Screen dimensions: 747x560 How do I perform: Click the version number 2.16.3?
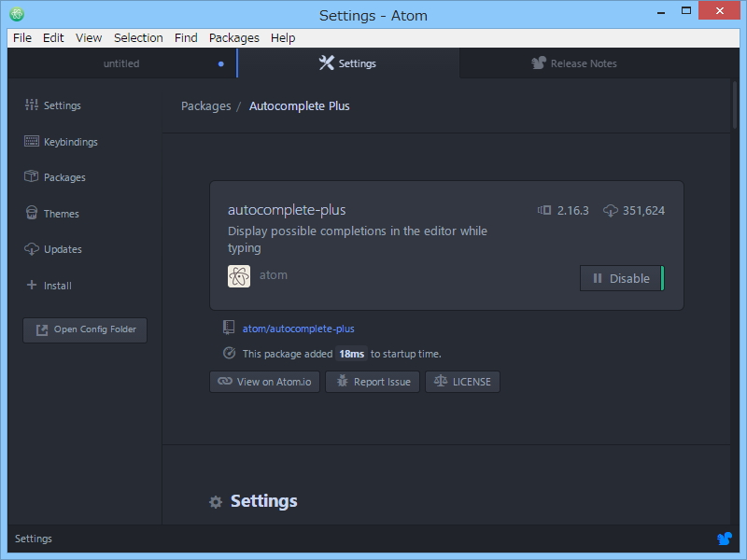(x=573, y=211)
